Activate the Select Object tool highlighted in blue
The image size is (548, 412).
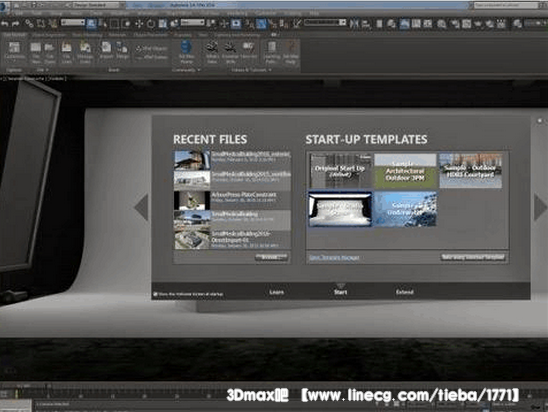coord(91,24)
